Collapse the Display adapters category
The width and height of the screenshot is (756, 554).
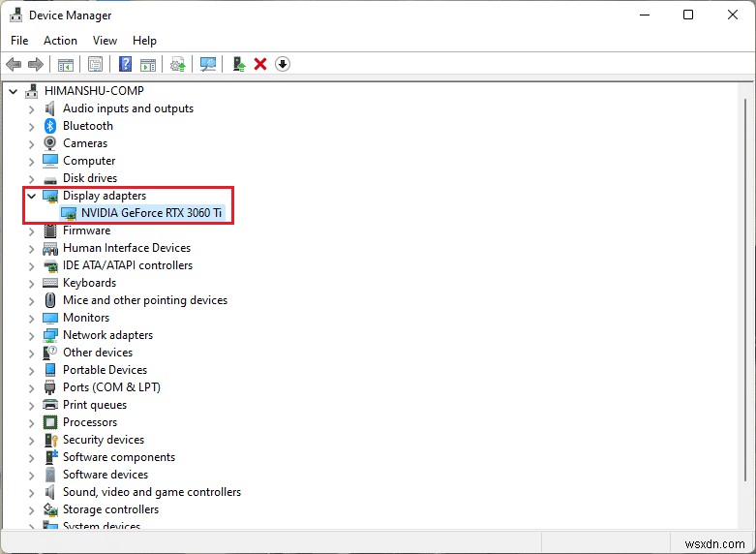32,196
